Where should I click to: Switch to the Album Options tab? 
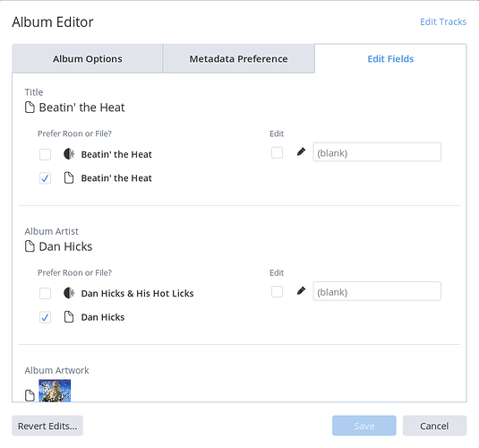[x=88, y=58]
